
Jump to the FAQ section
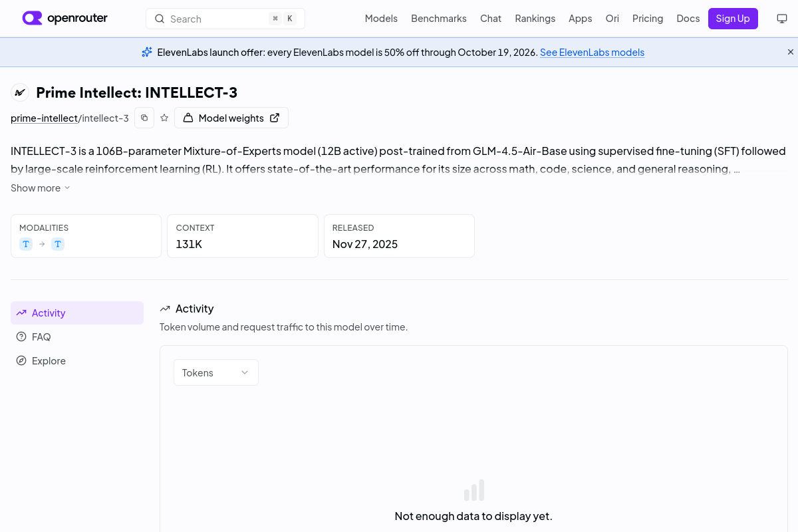(77, 337)
